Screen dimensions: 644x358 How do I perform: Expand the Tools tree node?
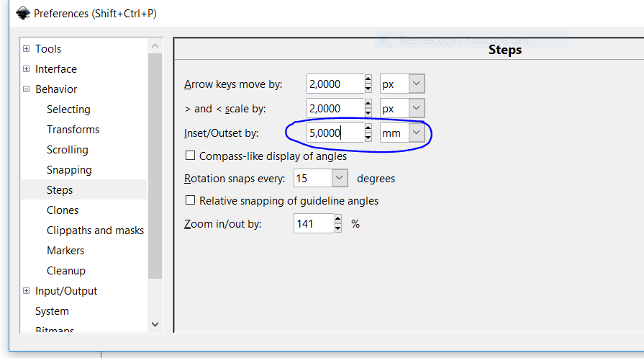pyautogui.click(x=27, y=48)
